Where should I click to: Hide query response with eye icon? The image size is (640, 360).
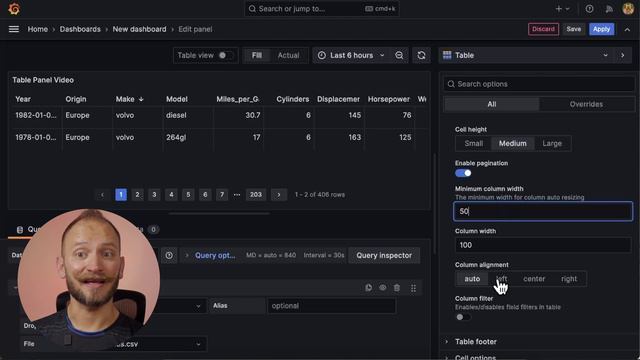pyautogui.click(x=382, y=288)
